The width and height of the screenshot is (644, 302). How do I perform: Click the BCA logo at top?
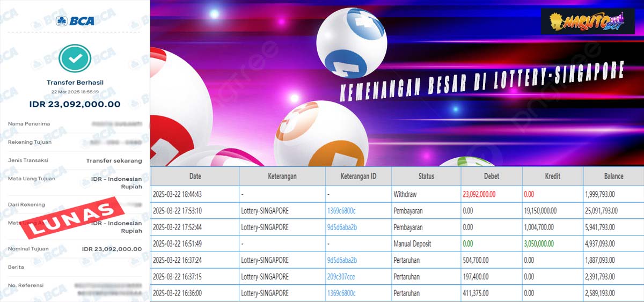pyautogui.click(x=75, y=21)
